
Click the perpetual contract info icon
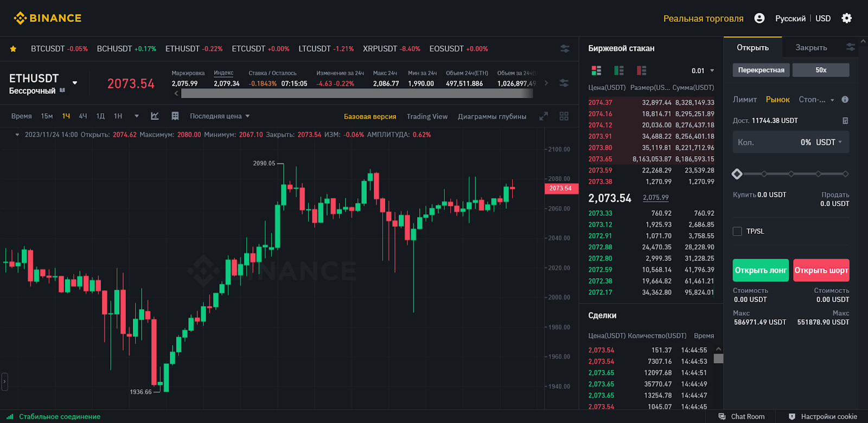[62, 91]
